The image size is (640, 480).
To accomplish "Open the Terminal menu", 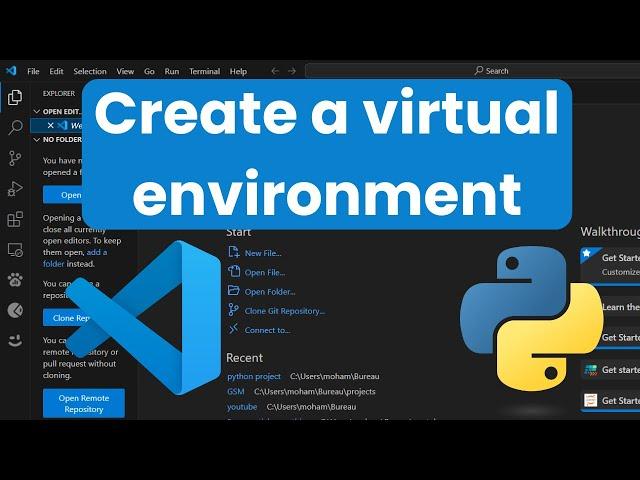I will tap(204, 71).
